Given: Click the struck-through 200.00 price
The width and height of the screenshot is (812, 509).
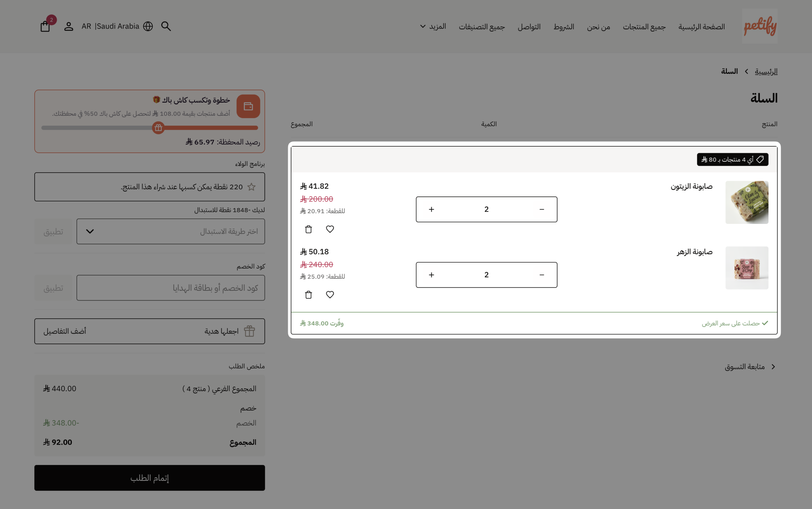Looking at the screenshot, I should point(317,199).
